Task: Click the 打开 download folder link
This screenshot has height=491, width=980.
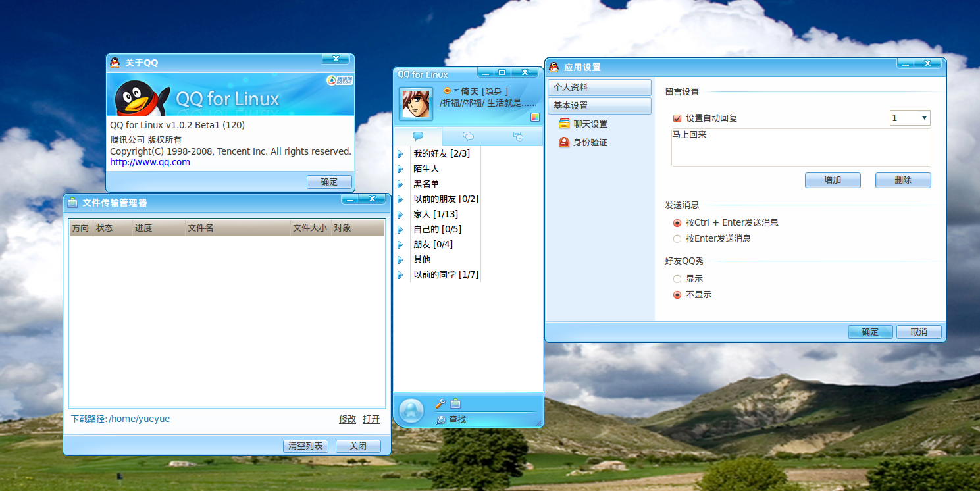Action: [x=371, y=419]
